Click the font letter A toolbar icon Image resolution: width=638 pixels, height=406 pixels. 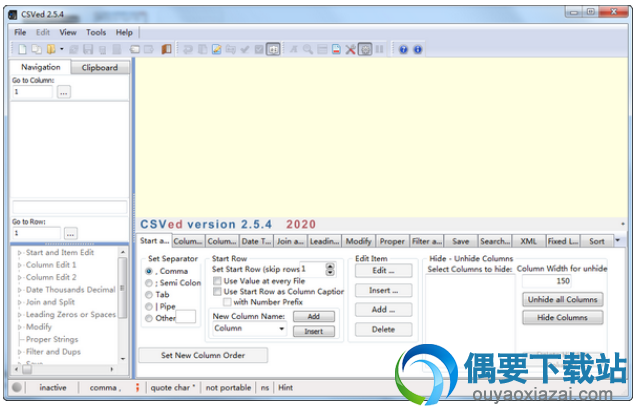point(293,50)
